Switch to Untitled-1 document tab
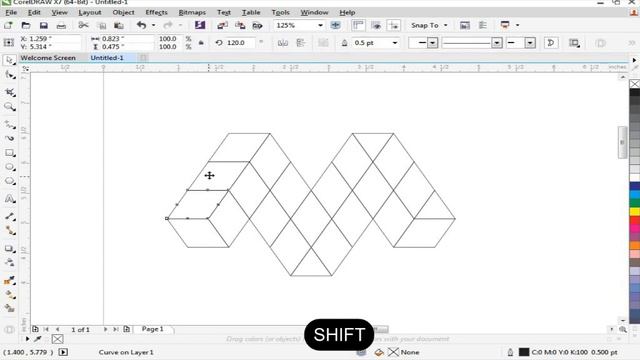 [107, 58]
